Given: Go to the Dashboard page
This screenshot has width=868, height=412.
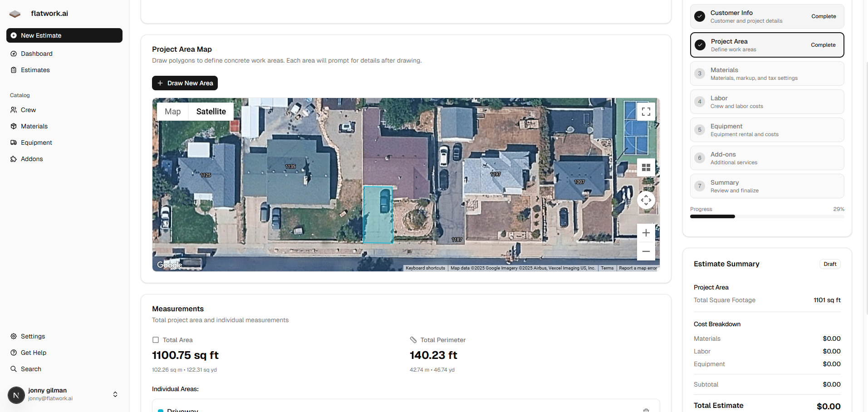Looking at the screenshot, I should coord(36,54).
